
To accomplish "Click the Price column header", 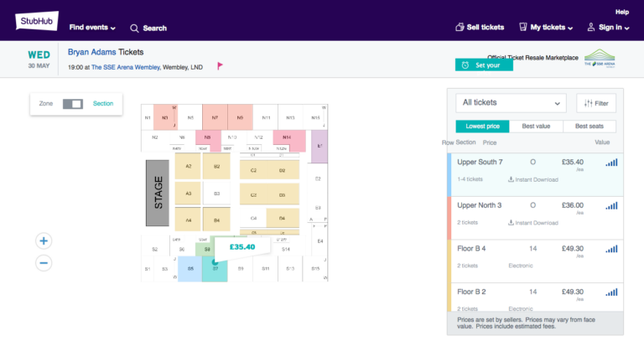I will 490,143.
